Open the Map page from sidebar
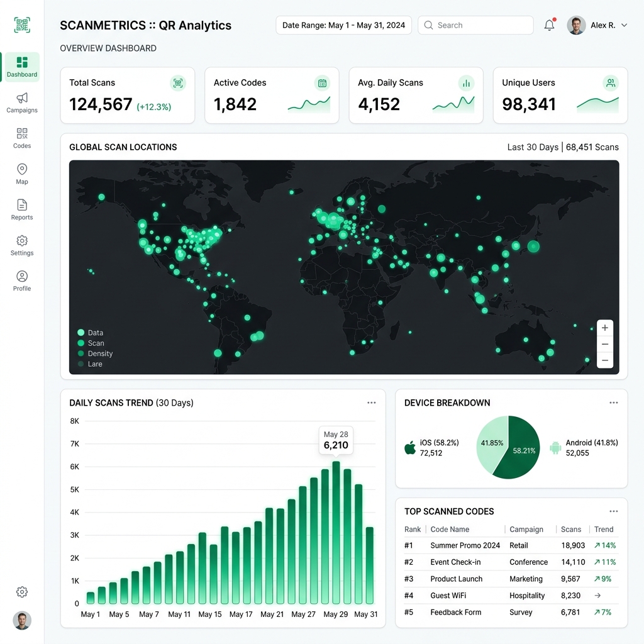This screenshot has width=644, height=644. 22,174
